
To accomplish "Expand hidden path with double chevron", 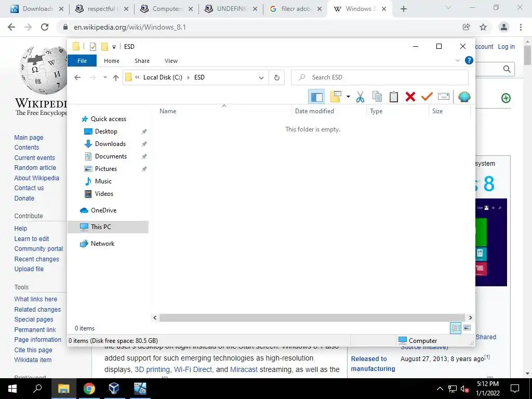I will pos(137,77).
